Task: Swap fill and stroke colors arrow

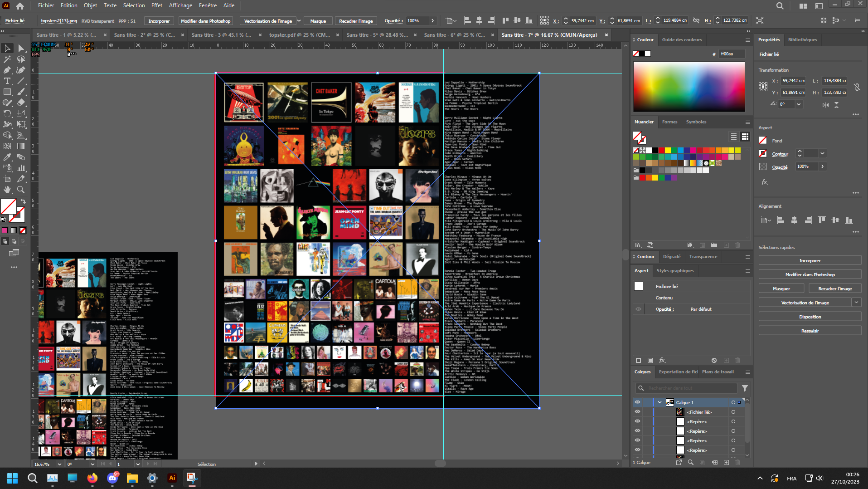Action: tap(23, 201)
